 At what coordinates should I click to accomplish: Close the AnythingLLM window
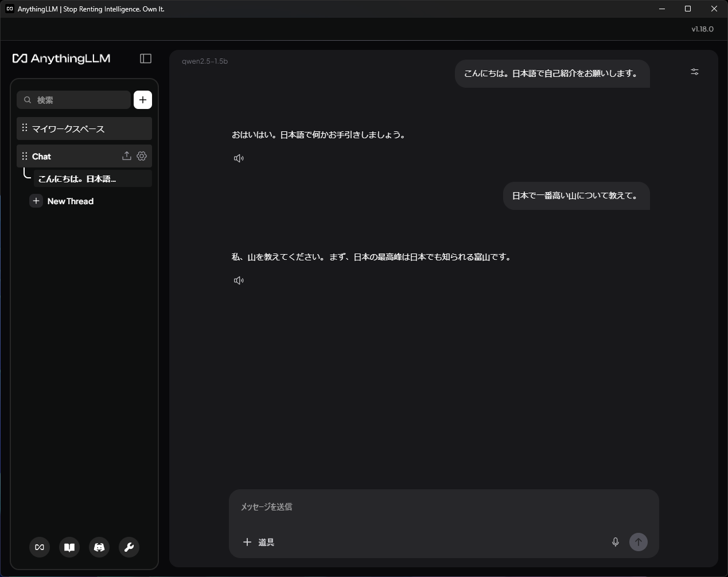714,9
